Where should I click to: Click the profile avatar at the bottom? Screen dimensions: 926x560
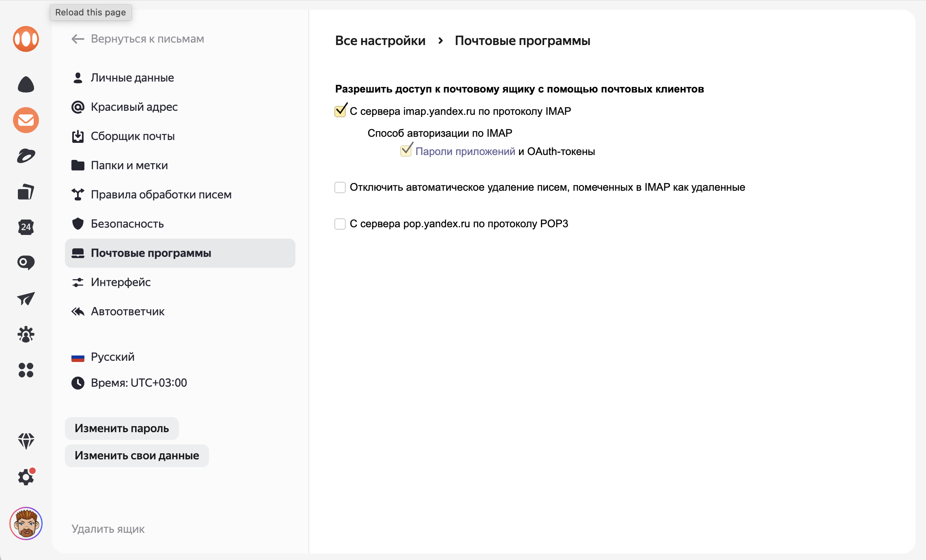click(x=26, y=524)
